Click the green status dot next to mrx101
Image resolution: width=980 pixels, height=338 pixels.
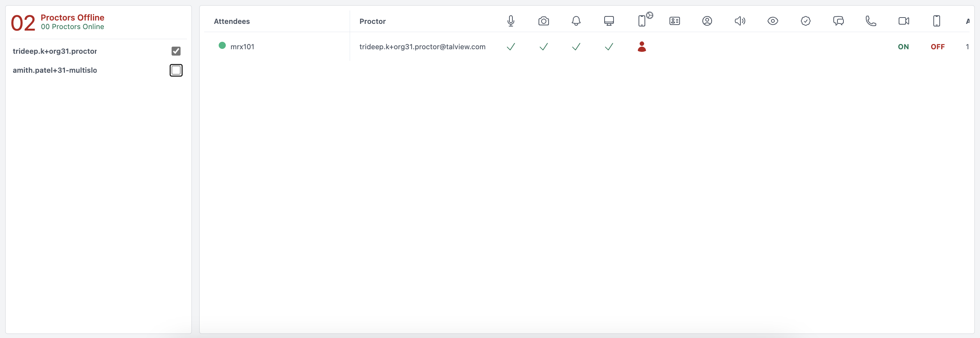[x=222, y=45]
